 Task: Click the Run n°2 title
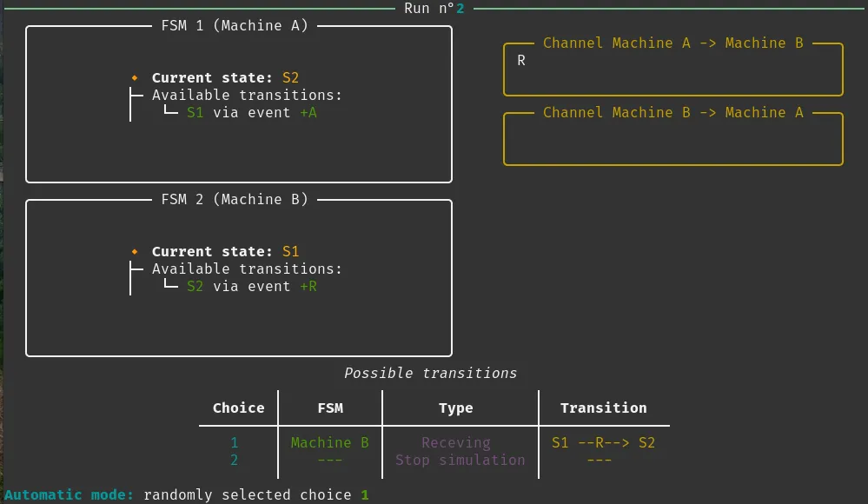coord(434,9)
